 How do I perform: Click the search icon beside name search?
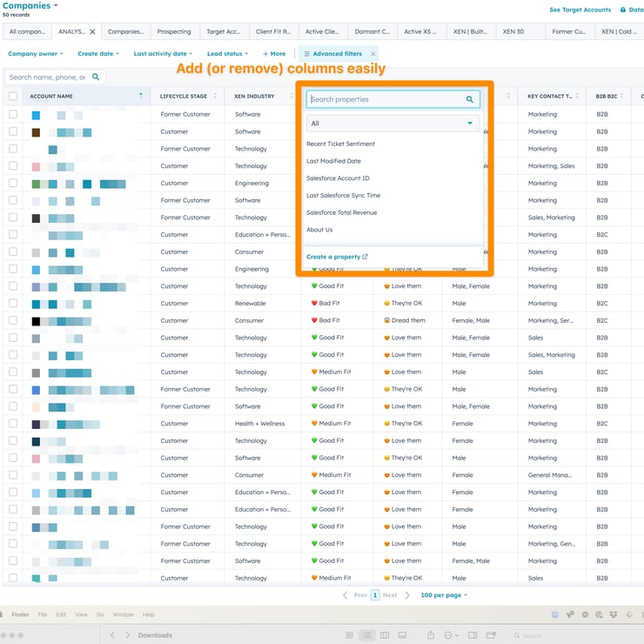click(96, 77)
